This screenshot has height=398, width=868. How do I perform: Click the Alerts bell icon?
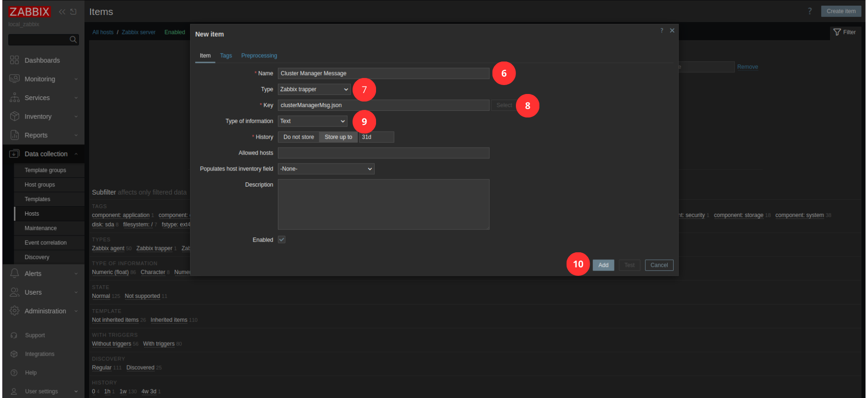(15, 273)
